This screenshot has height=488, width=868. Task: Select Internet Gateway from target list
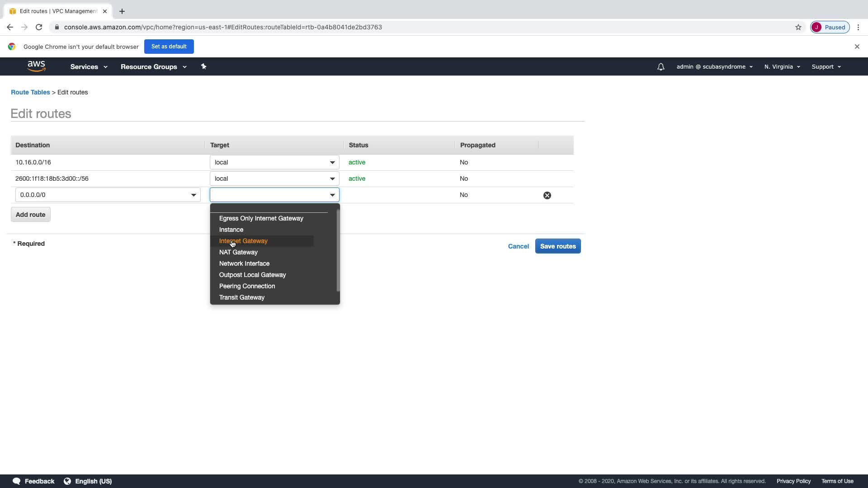tap(243, 241)
